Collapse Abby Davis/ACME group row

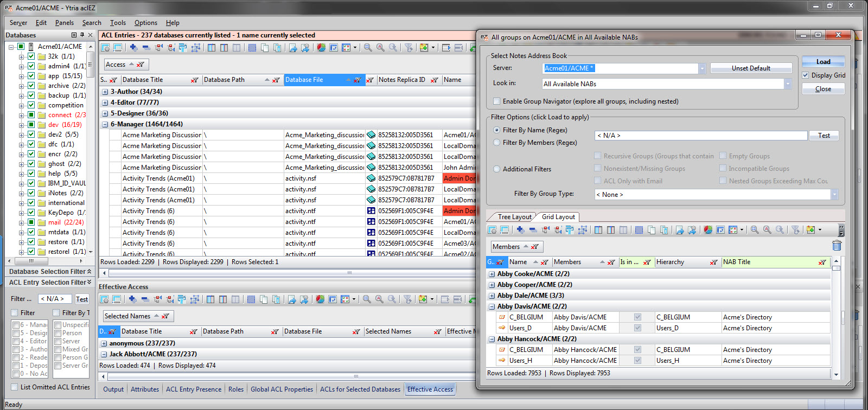click(x=492, y=306)
